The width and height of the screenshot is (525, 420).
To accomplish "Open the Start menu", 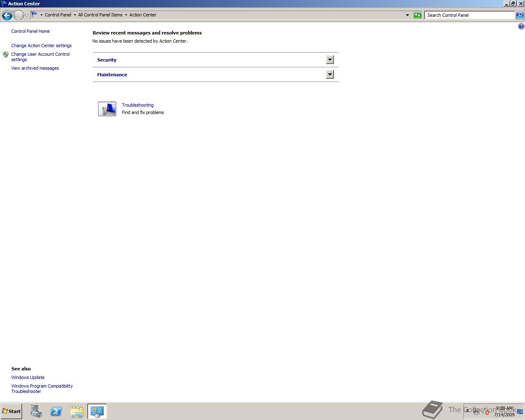I will coord(11,411).
